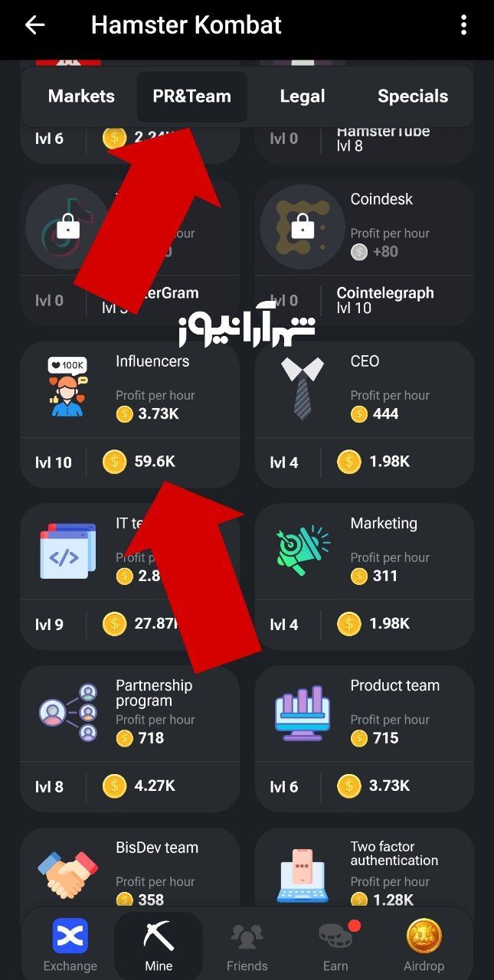Upgrade Partnership program for 4.27K coins

[130, 786]
